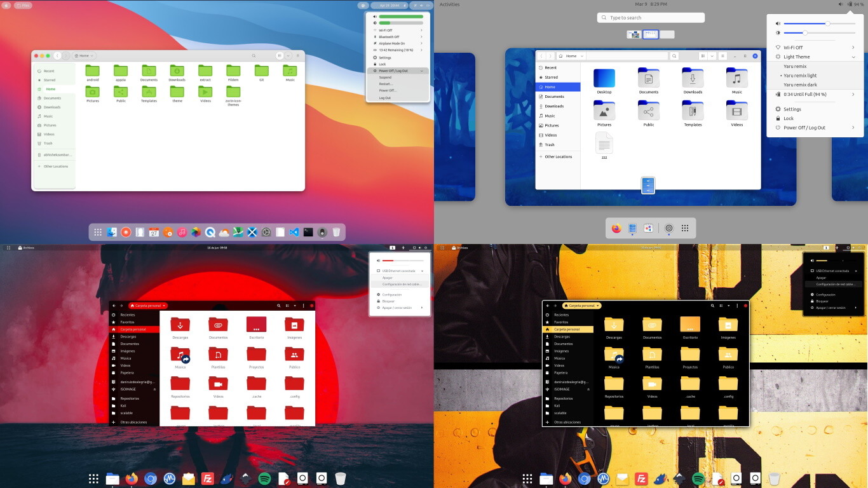Open Visual Studio Code in the macOS-style dock
The width and height of the screenshot is (868, 488).
294,233
